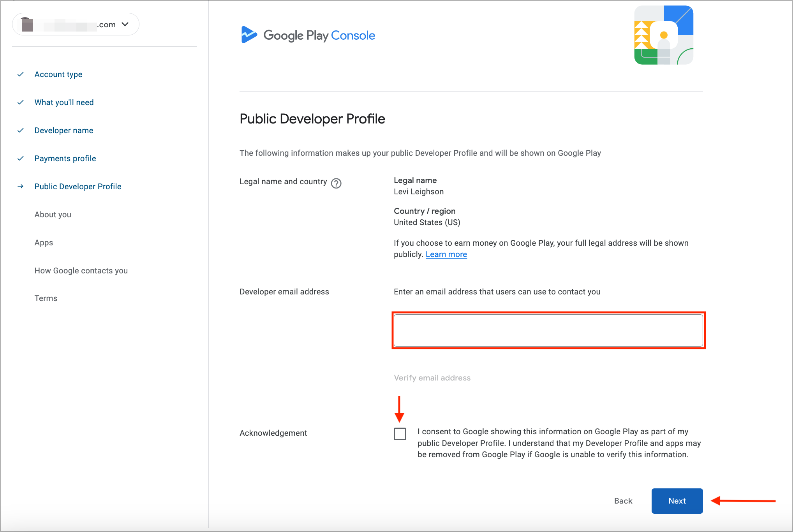Click the colorful illustration at top right
Image resolution: width=793 pixels, height=532 pixels.
[x=664, y=35]
